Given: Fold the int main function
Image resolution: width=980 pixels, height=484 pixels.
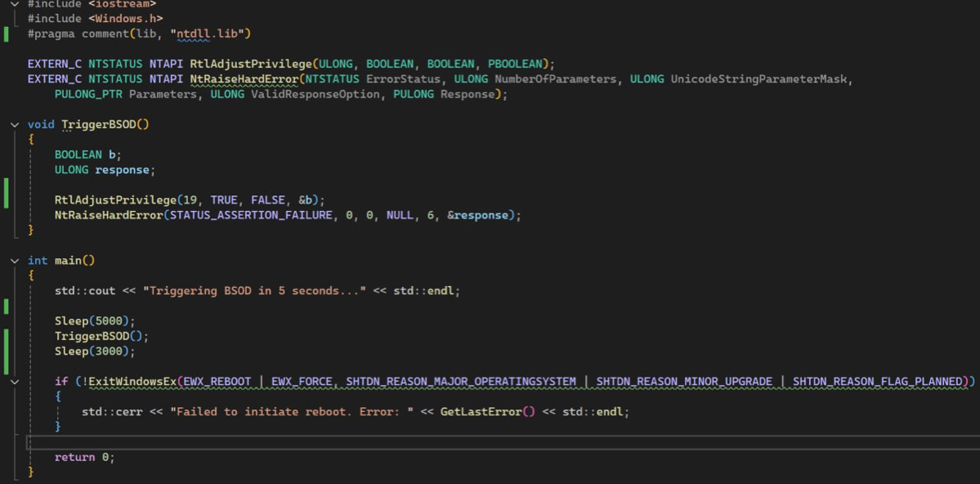Looking at the screenshot, I should (15, 261).
